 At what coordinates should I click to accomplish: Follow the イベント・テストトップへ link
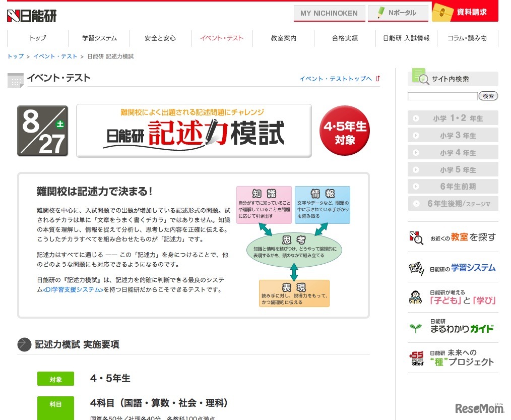pos(335,79)
